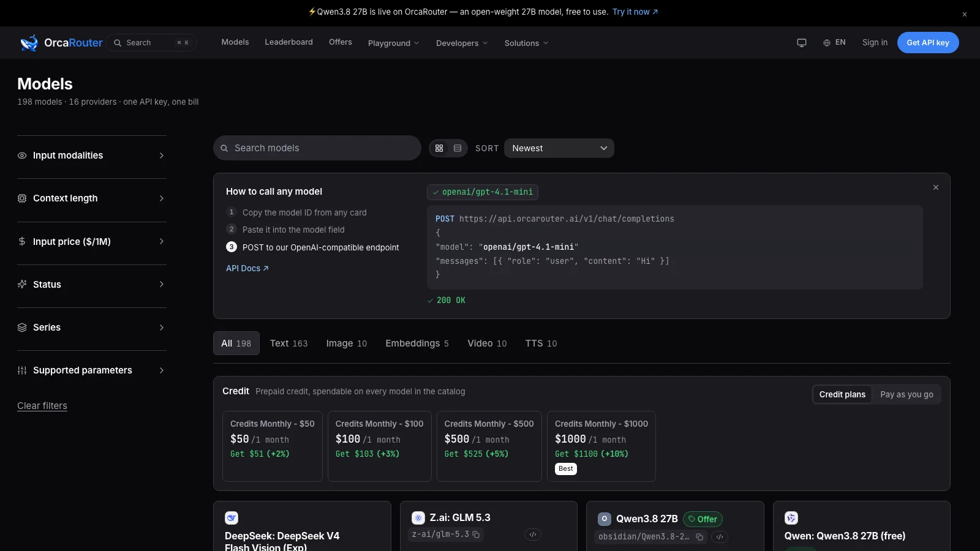This screenshot has width=980, height=551.
Task: Click the display theme monitor icon
Action: pyautogui.click(x=801, y=43)
